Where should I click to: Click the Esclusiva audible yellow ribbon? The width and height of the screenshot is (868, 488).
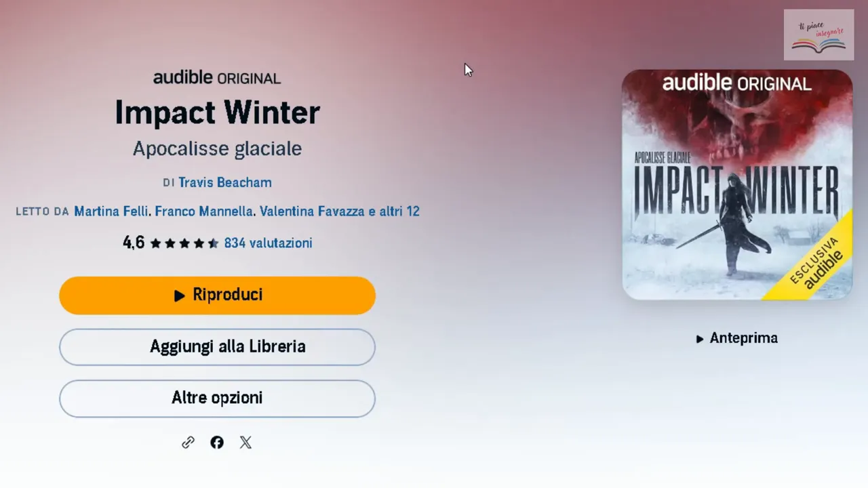(812, 260)
